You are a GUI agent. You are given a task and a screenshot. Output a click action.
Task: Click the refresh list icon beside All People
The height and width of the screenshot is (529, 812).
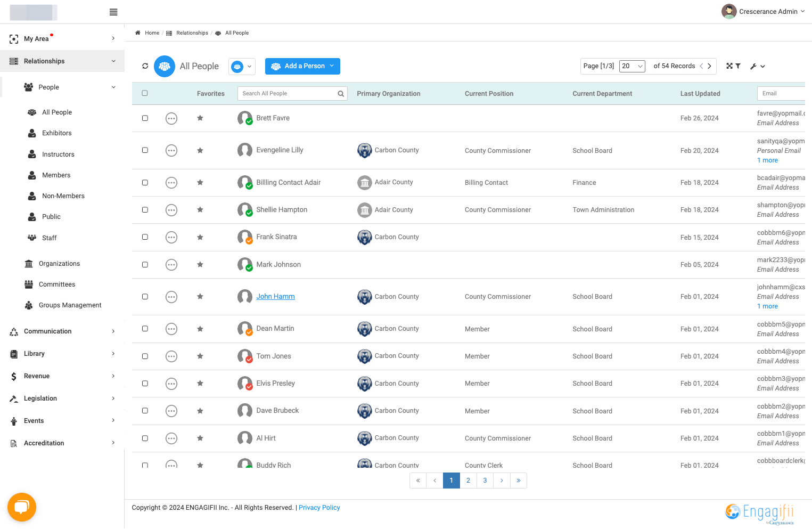145,66
